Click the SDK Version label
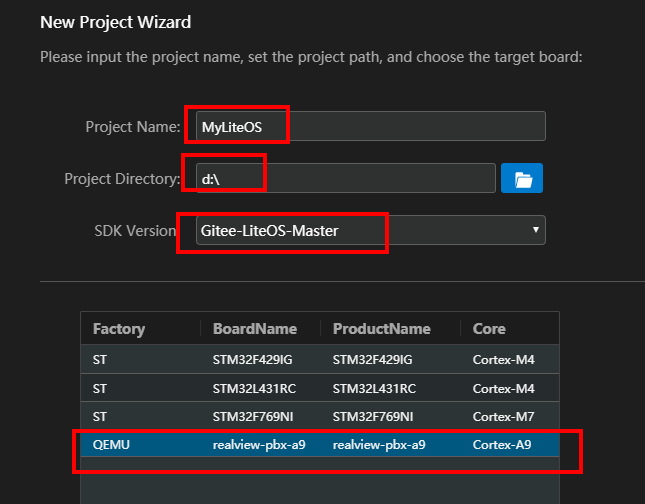The image size is (645, 504). (134, 230)
